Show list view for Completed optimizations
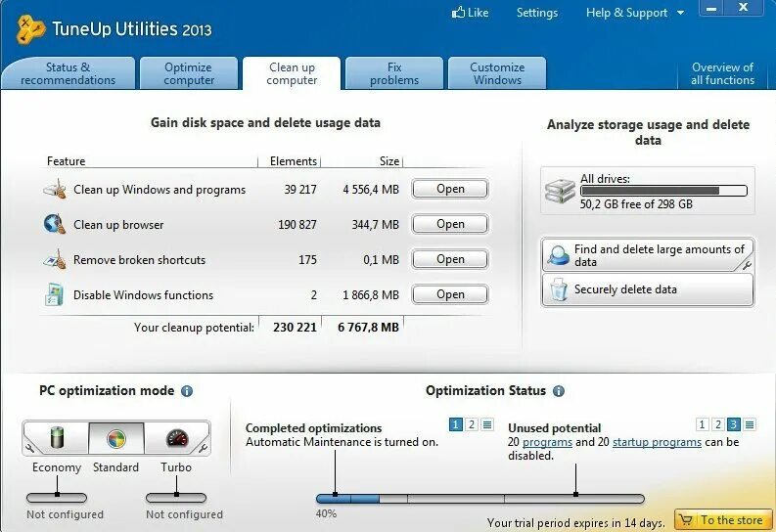776x532 pixels. [487, 424]
